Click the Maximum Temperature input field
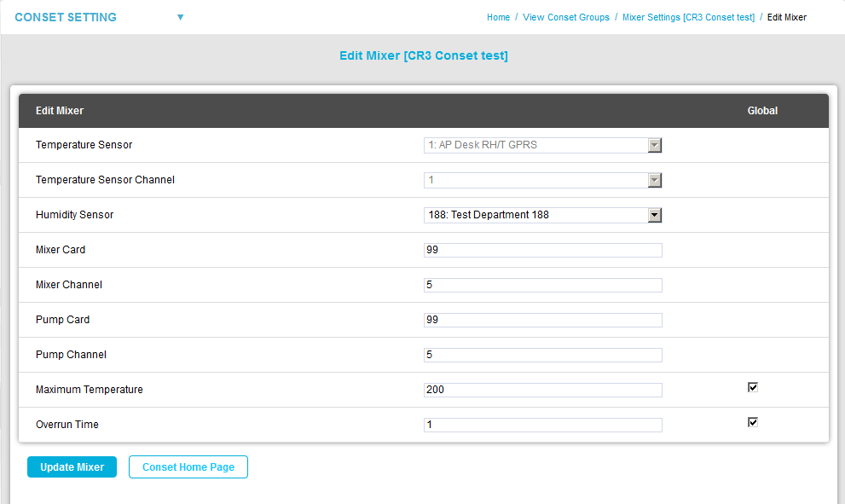 542,390
